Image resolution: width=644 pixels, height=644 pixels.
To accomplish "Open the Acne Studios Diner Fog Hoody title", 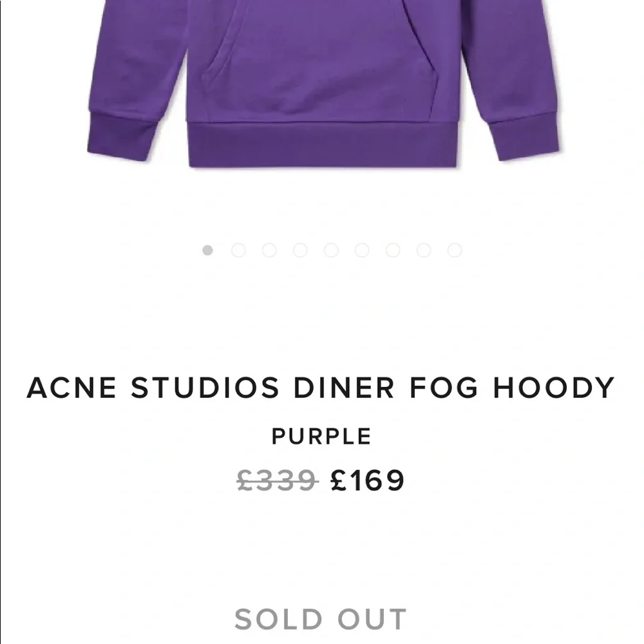I will point(319,387).
